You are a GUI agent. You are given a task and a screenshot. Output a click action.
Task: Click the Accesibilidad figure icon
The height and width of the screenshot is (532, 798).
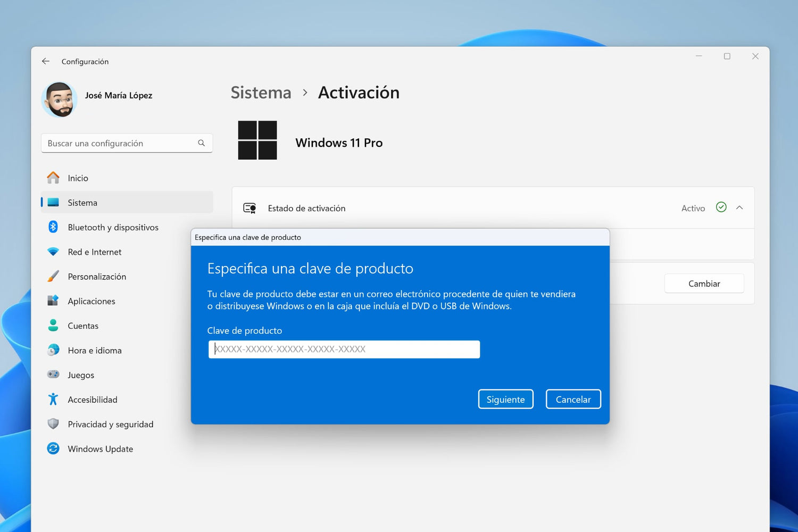[x=53, y=400]
